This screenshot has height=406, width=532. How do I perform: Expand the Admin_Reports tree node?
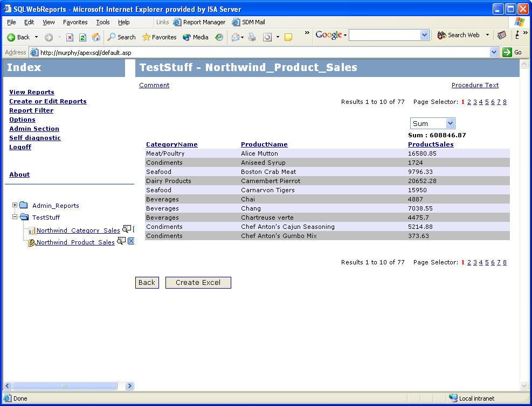[15, 205]
